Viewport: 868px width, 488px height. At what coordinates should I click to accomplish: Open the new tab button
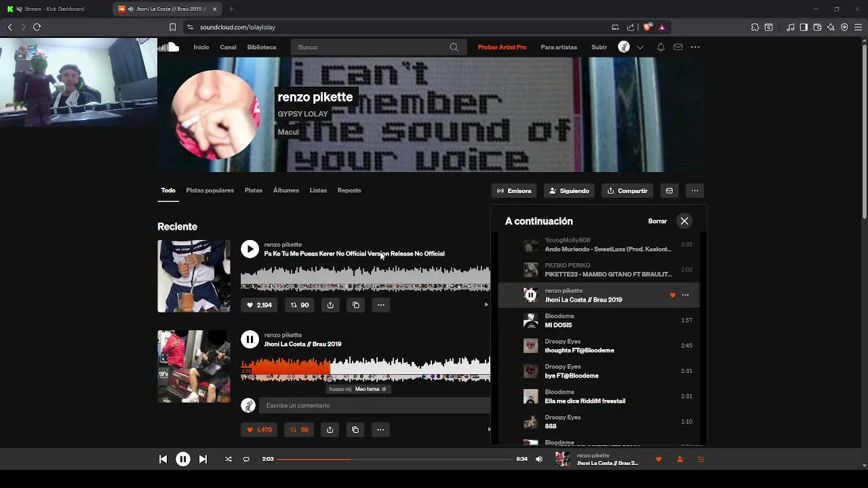(231, 9)
